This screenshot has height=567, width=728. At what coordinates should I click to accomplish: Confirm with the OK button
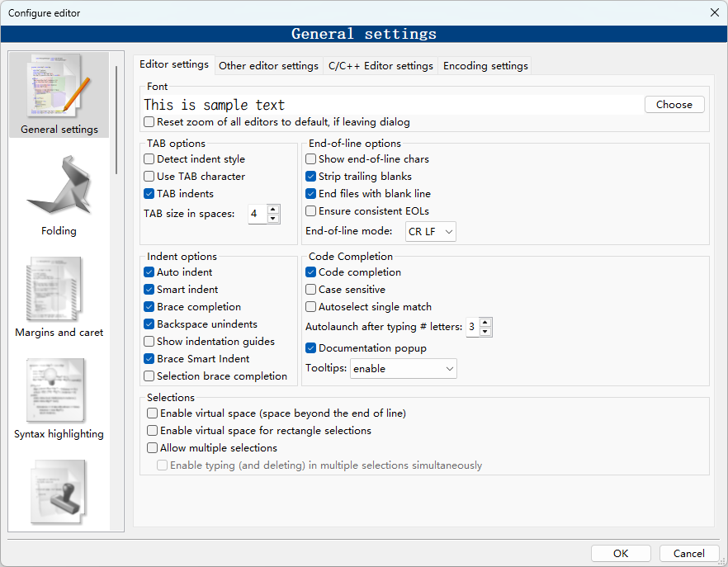[x=621, y=553]
